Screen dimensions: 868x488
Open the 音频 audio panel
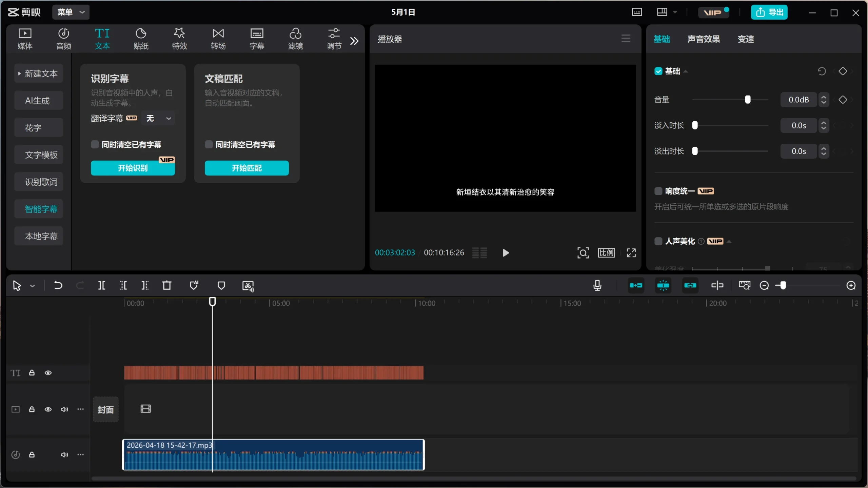coord(63,39)
